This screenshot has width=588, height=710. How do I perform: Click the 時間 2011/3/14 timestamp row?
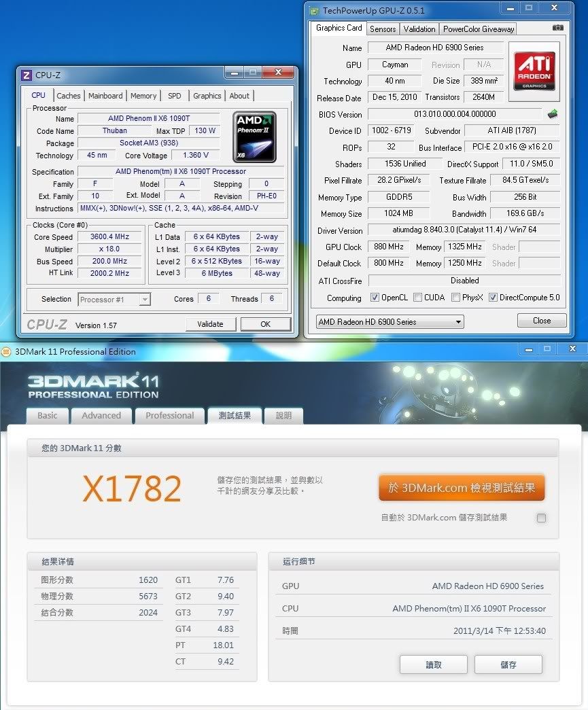[x=413, y=631]
